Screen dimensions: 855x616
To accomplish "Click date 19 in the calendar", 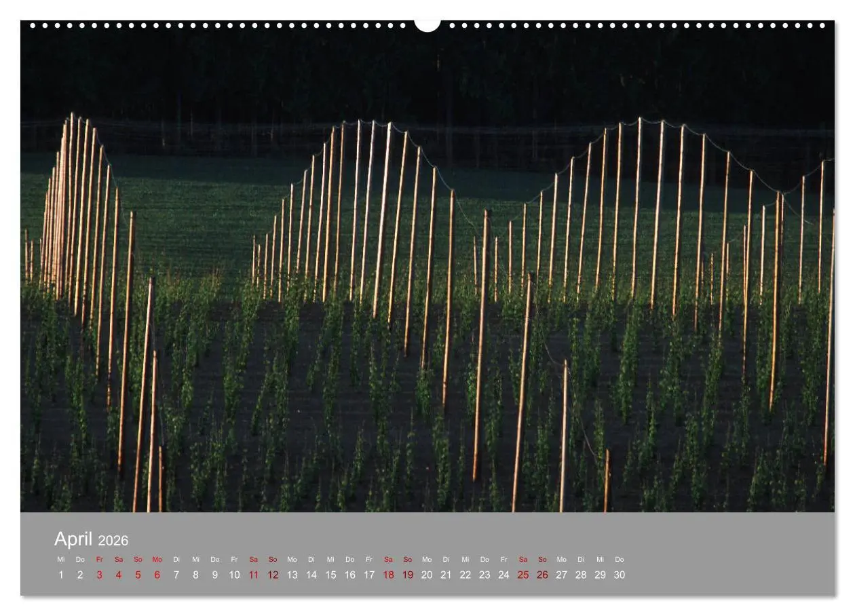I will (x=408, y=575).
